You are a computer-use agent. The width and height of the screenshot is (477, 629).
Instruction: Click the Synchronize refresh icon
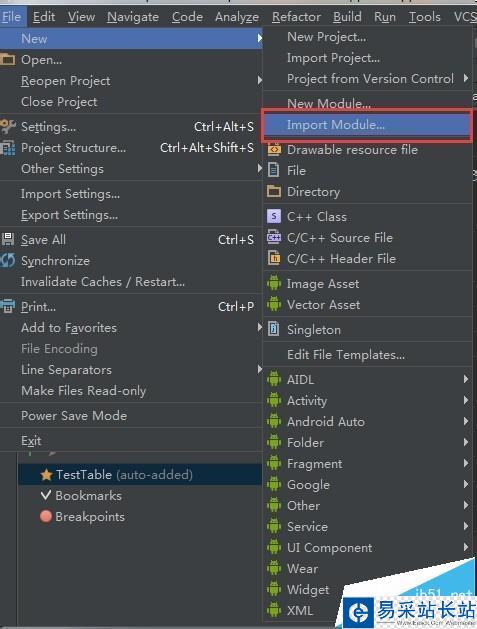pyautogui.click(x=8, y=260)
